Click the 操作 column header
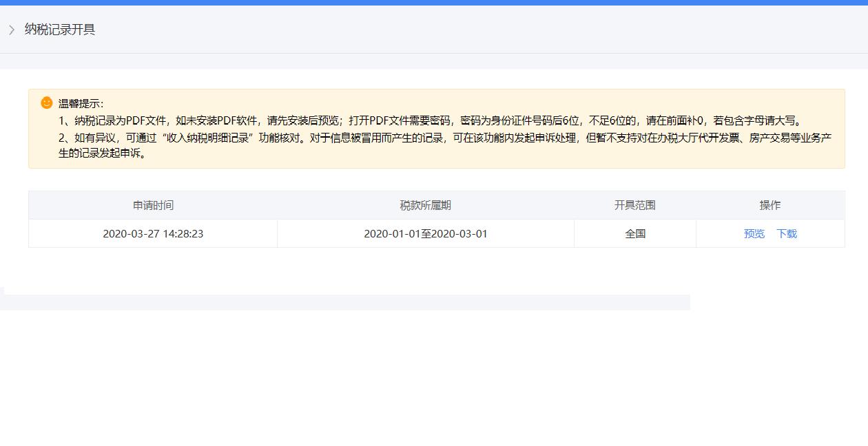The height and width of the screenshot is (446, 868). click(x=769, y=204)
